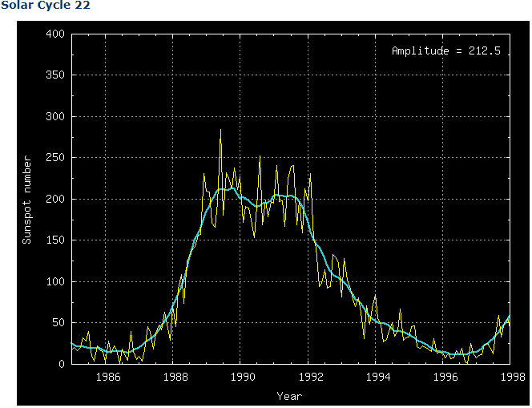Click the 200 y-axis tick label
The image size is (532, 408).
tap(55, 199)
